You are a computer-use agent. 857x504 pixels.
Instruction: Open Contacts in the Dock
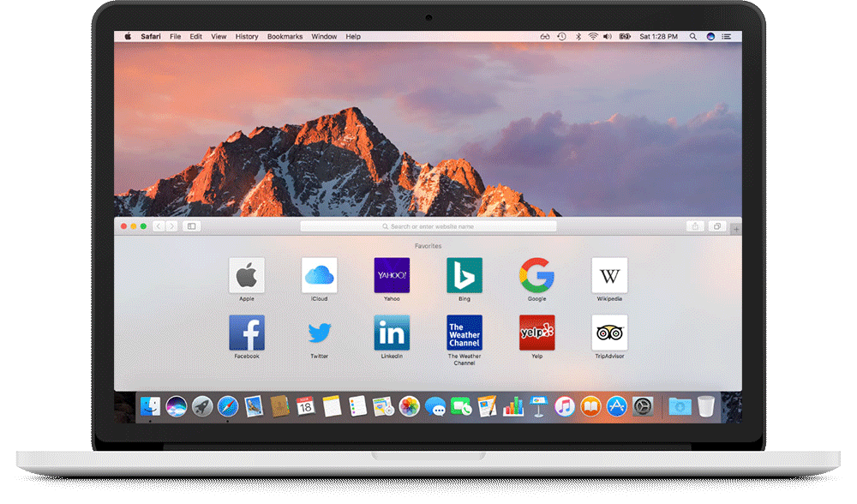pos(280,406)
